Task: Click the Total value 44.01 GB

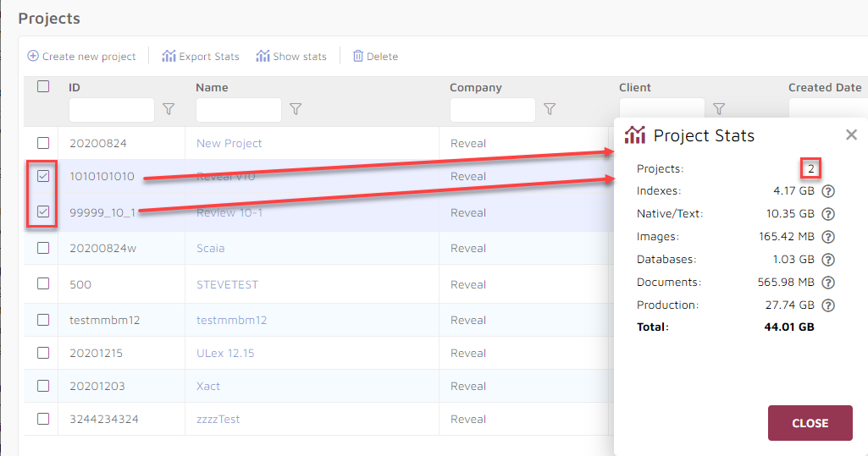Action: tap(789, 327)
